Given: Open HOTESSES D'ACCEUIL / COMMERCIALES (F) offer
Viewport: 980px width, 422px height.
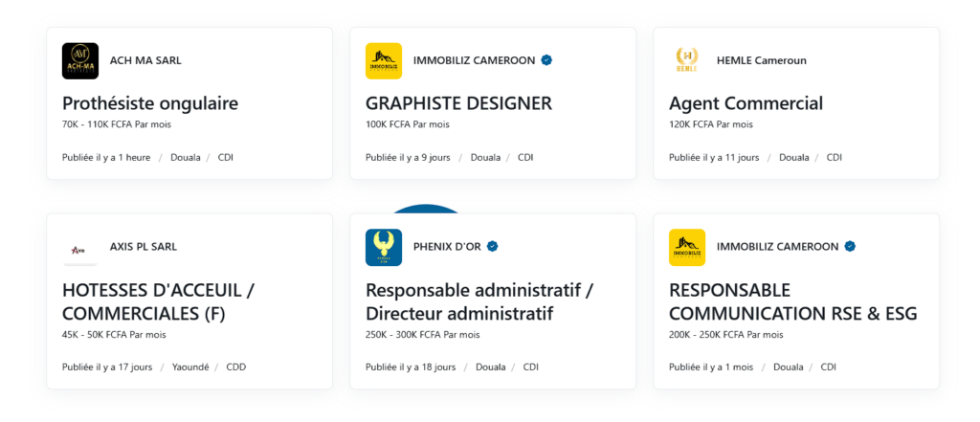Looking at the screenshot, I should tap(159, 302).
